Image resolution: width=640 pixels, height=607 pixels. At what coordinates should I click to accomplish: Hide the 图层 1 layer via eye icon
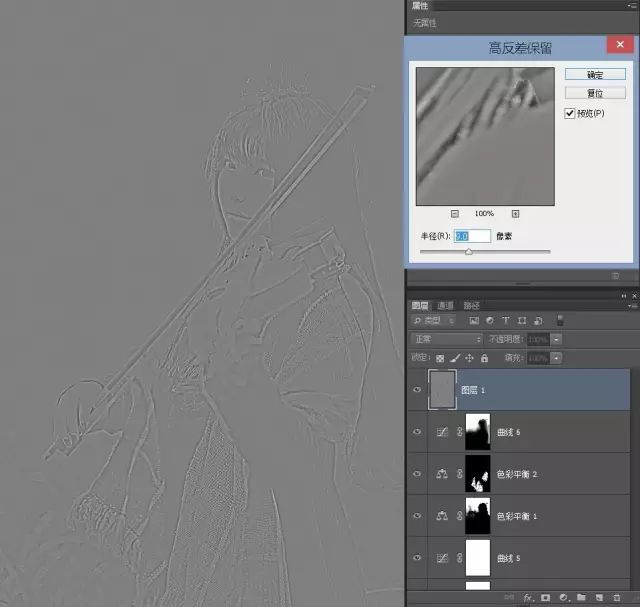(418, 390)
